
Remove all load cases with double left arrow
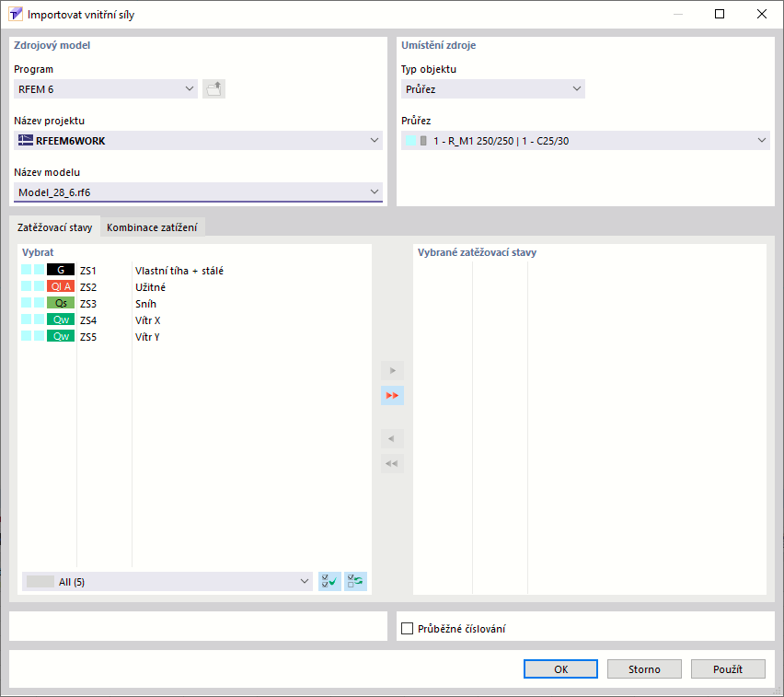[x=392, y=464]
